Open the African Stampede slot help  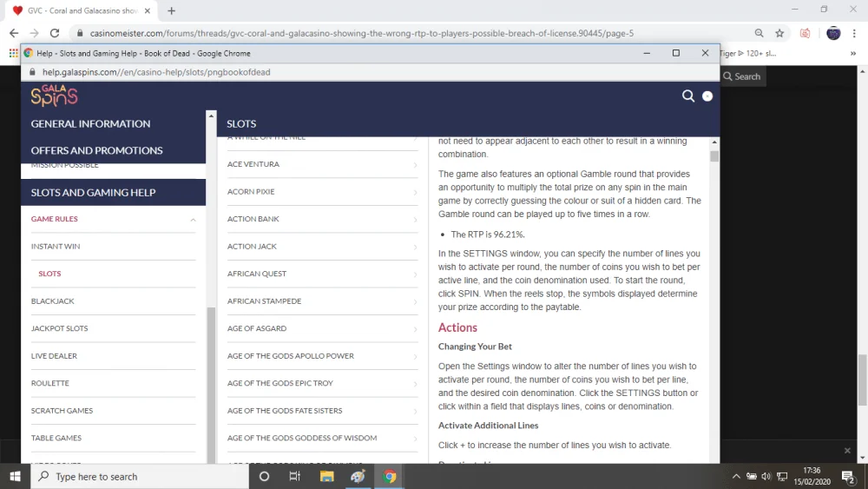tap(322, 301)
